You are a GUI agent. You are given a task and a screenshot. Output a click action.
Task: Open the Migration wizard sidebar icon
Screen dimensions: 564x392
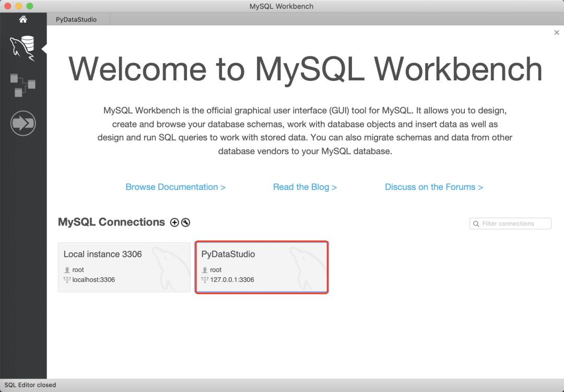point(23,123)
